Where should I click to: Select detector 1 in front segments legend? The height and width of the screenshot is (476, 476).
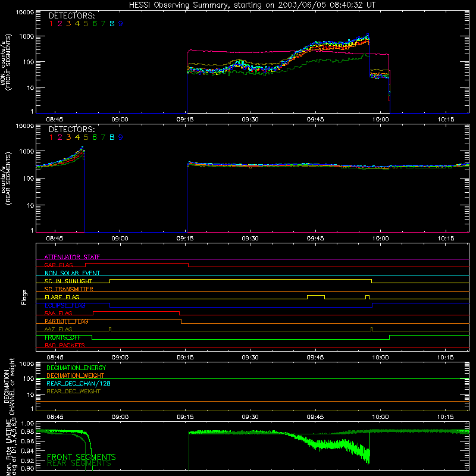tap(51, 23)
